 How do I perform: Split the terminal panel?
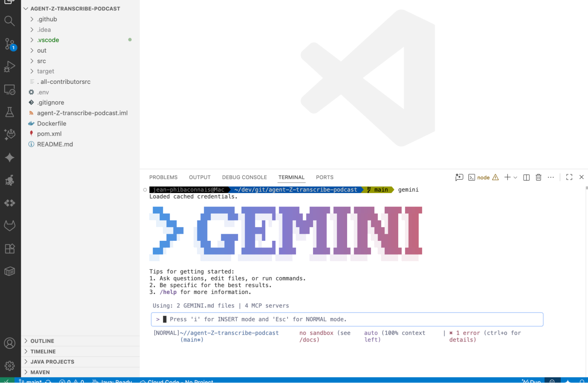pos(526,177)
